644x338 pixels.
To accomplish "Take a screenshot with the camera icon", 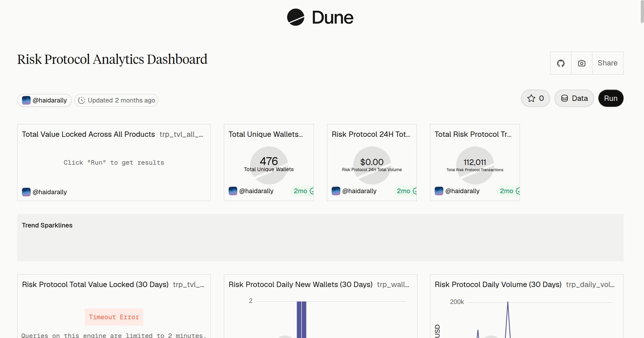I will [581, 63].
